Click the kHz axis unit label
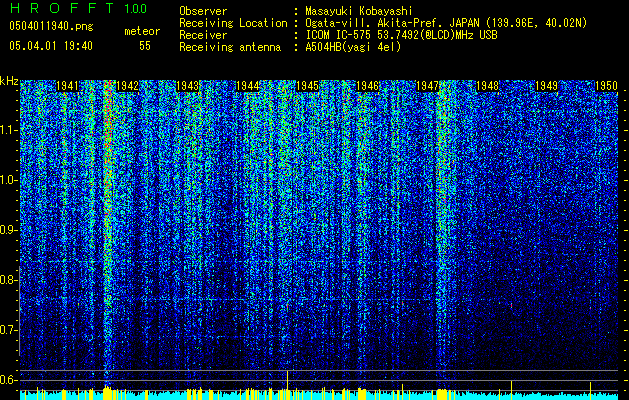629x400 pixels. (9, 81)
